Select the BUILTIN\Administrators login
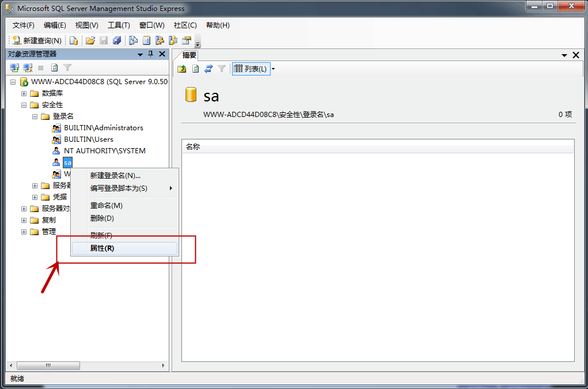The width and height of the screenshot is (588, 389). pos(104,128)
